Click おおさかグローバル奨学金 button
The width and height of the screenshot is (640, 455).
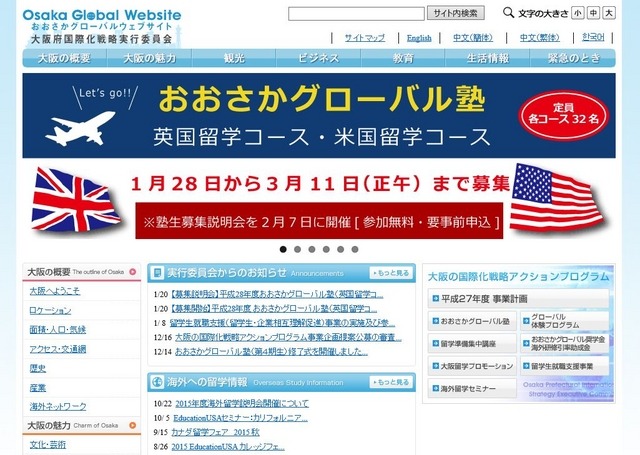tap(564, 344)
